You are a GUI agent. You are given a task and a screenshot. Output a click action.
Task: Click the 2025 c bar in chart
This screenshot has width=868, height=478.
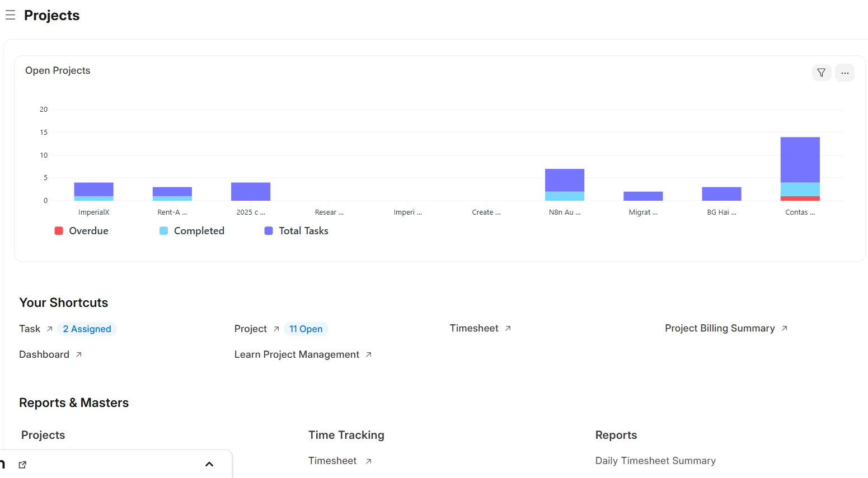click(x=251, y=192)
